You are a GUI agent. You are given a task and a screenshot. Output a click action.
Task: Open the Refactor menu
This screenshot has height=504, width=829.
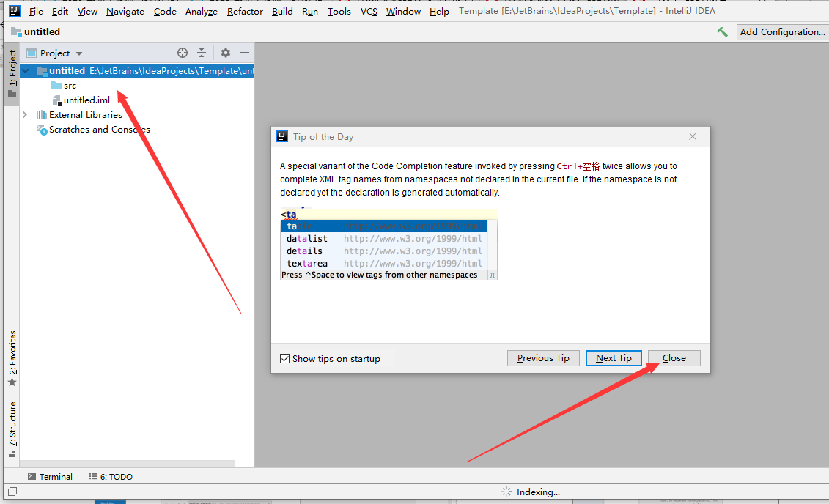(245, 11)
